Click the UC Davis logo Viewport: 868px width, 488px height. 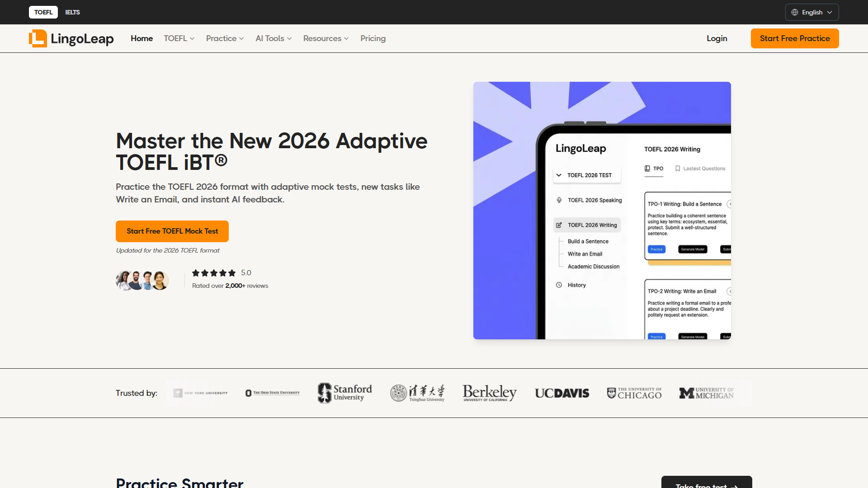562,393
